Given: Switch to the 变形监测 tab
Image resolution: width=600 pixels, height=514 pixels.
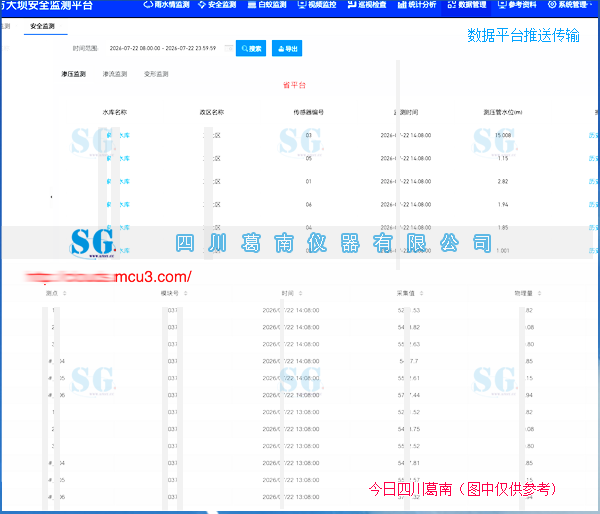Looking at the screenshot, I should click(156, 74).
